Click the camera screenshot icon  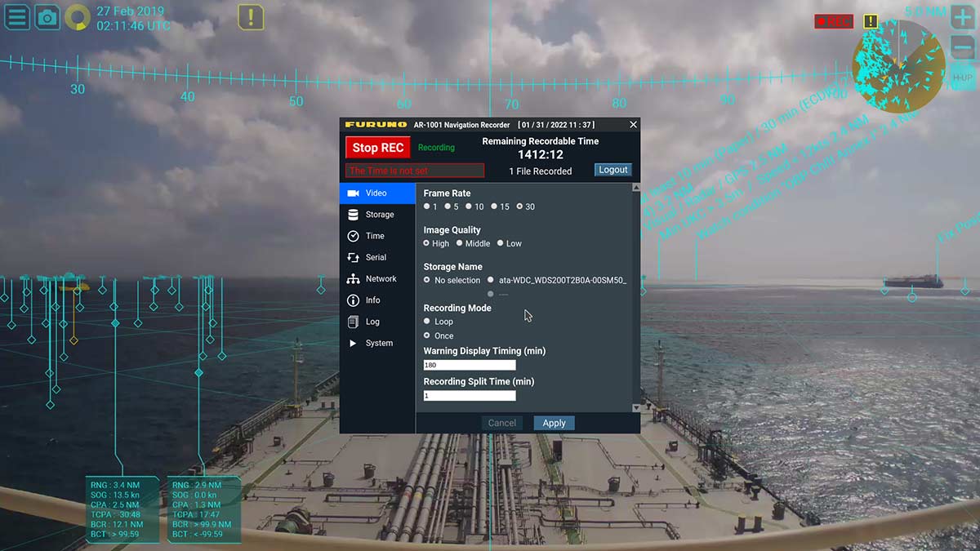(x=47, y=17)
